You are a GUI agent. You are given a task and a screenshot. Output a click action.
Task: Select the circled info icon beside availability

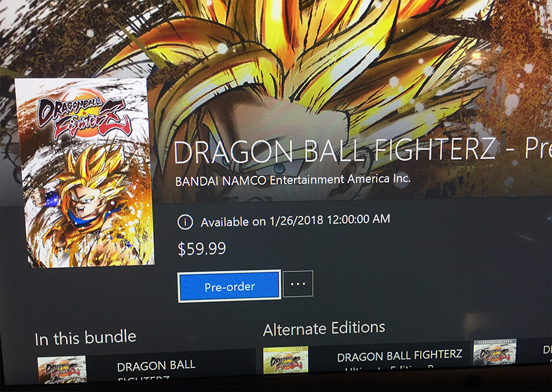pos(185,223)
